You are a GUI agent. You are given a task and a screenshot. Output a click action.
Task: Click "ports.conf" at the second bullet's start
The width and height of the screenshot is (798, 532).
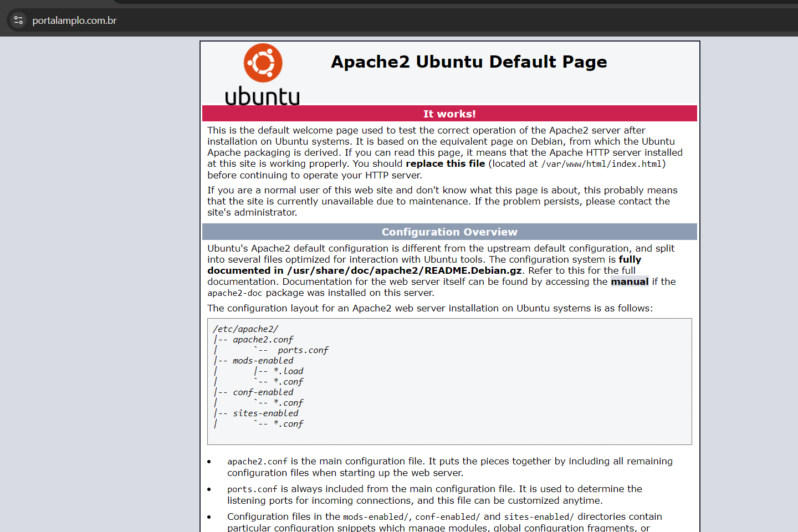click(x=252, y=489)
